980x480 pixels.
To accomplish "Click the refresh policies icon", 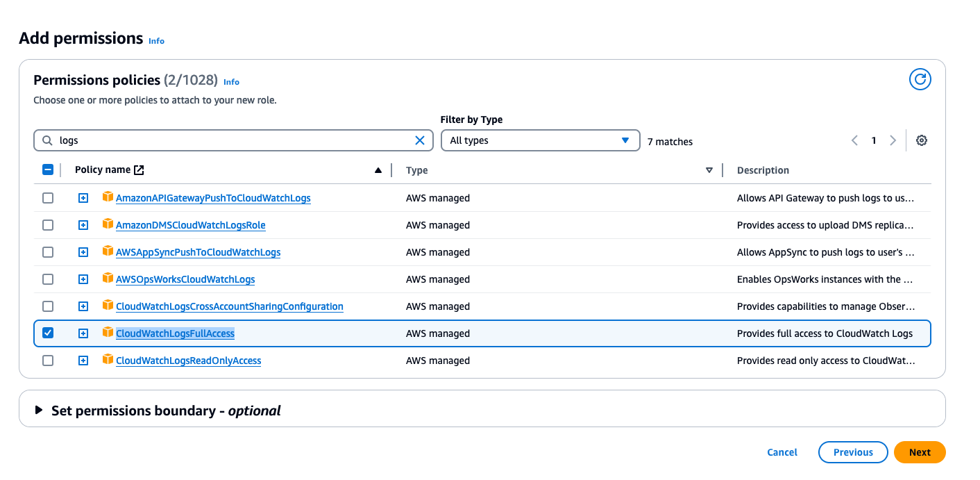I will pos(920,80).
